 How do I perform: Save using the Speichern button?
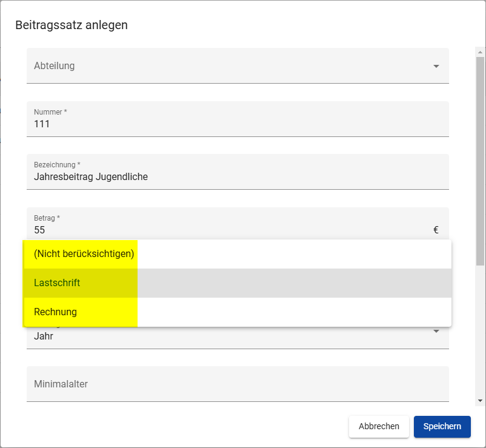pos(442,427)
